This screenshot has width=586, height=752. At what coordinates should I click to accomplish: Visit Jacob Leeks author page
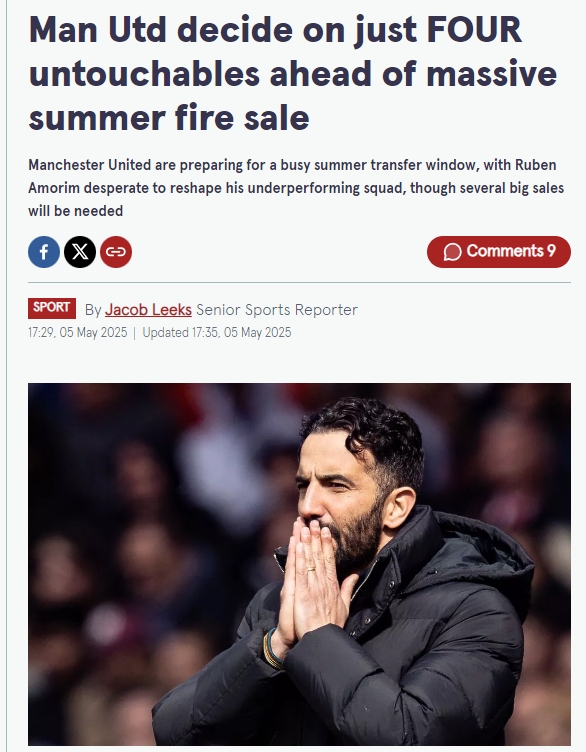[148, 310]
